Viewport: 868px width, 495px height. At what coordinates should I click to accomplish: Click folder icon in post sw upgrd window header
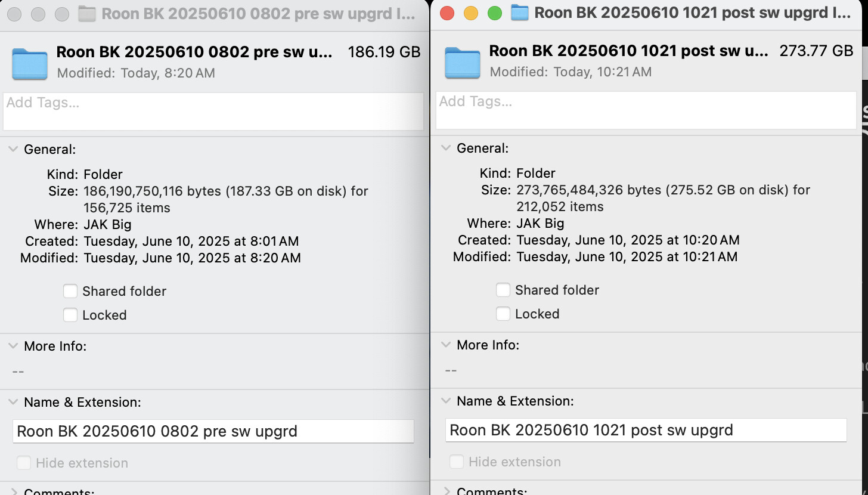463,63
